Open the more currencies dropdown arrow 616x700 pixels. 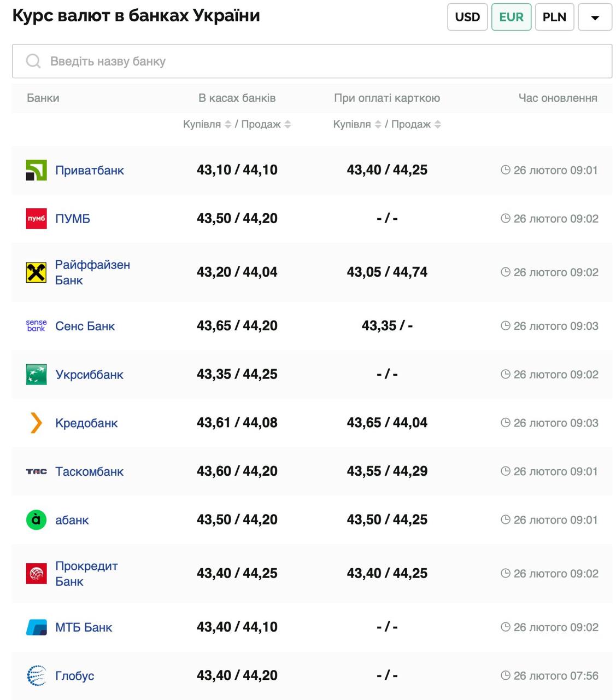point(595,17)
